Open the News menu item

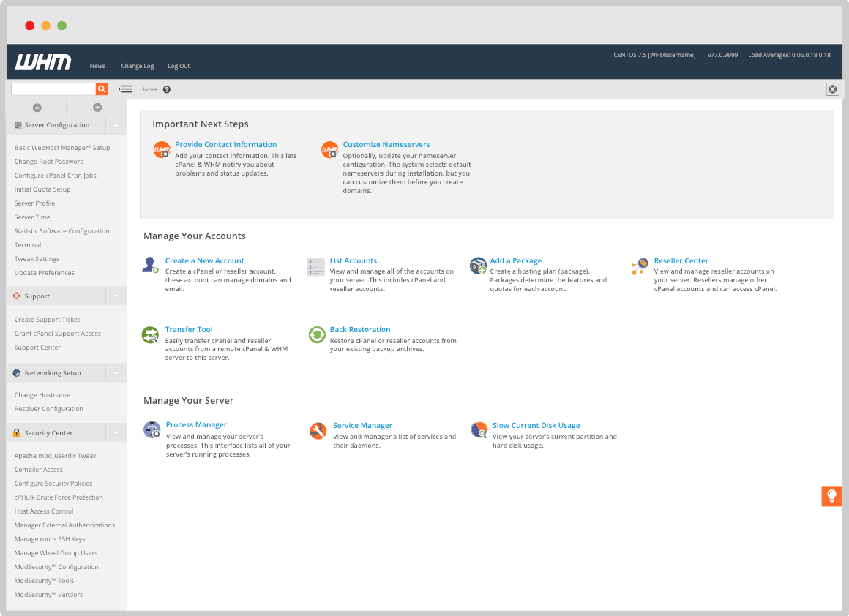pos(97,66)
